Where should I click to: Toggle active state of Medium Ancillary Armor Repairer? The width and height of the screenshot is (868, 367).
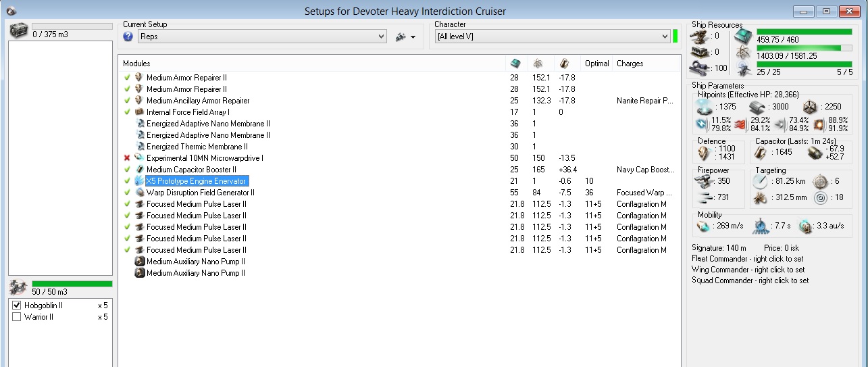127,101
